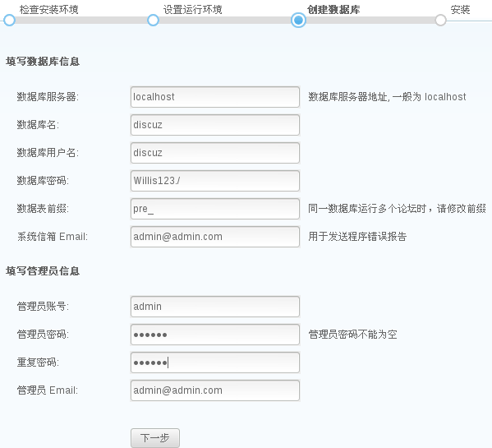Click the 安装 step label

point(460,10)
